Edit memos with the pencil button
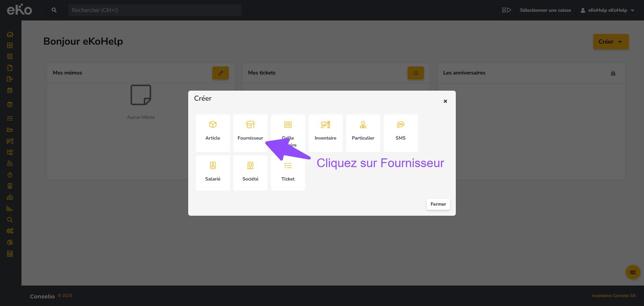 coord(220,73)
